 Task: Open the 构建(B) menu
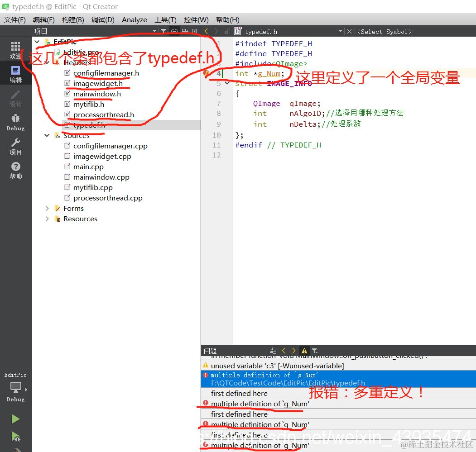pyautogui.click(x=73, y=20)
